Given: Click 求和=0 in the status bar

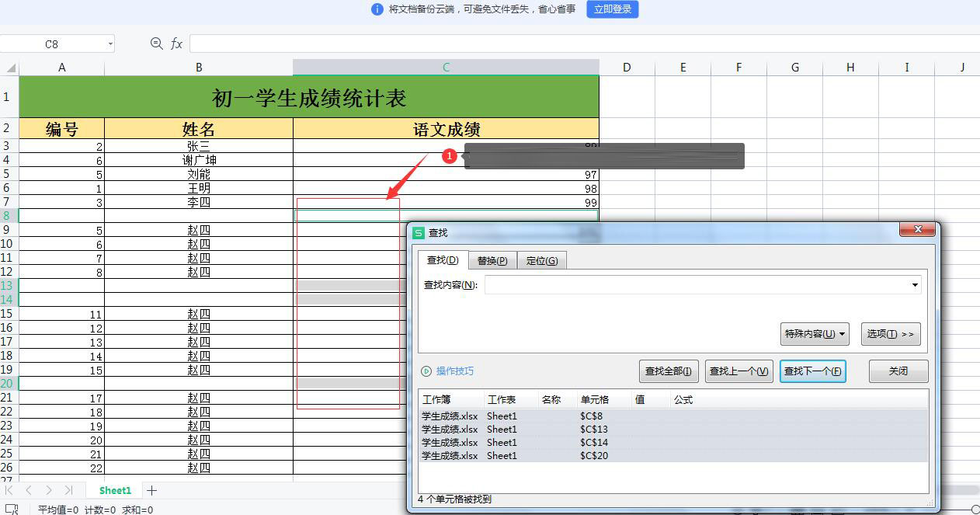Looking at the screenshot, I should click(136, 510).
